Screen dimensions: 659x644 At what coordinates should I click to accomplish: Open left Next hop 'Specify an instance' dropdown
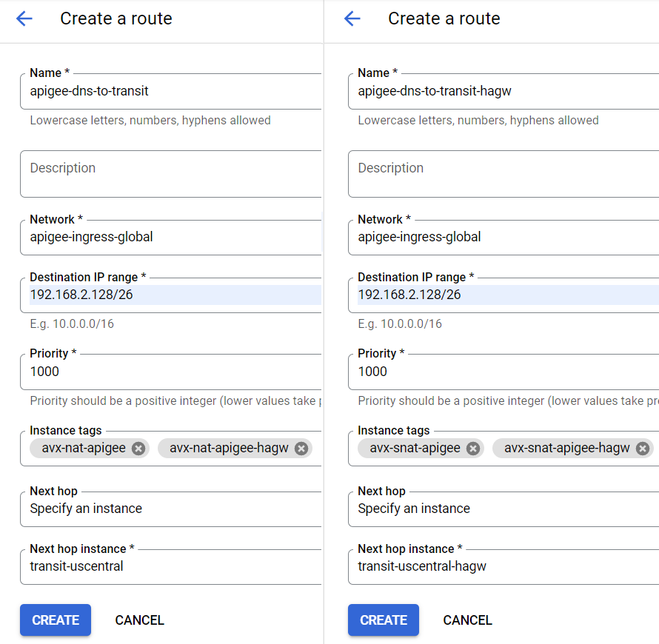tap(170, 509)
